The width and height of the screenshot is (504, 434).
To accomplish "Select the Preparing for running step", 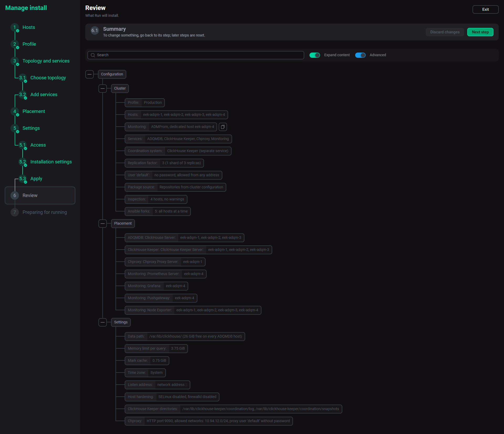I will coord(45,212).
